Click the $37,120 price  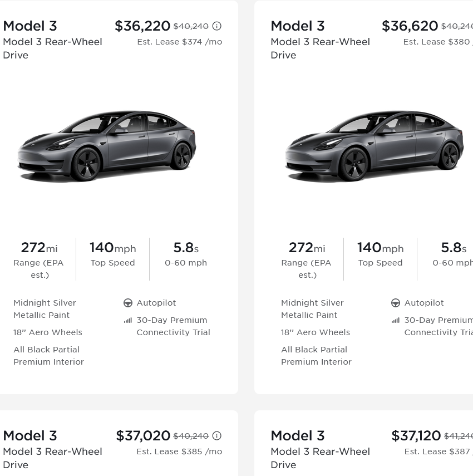point(416,436)
